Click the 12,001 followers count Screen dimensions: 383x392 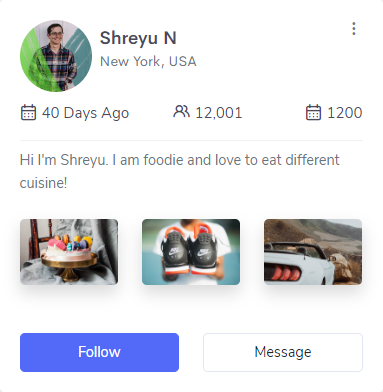(219, 113)
